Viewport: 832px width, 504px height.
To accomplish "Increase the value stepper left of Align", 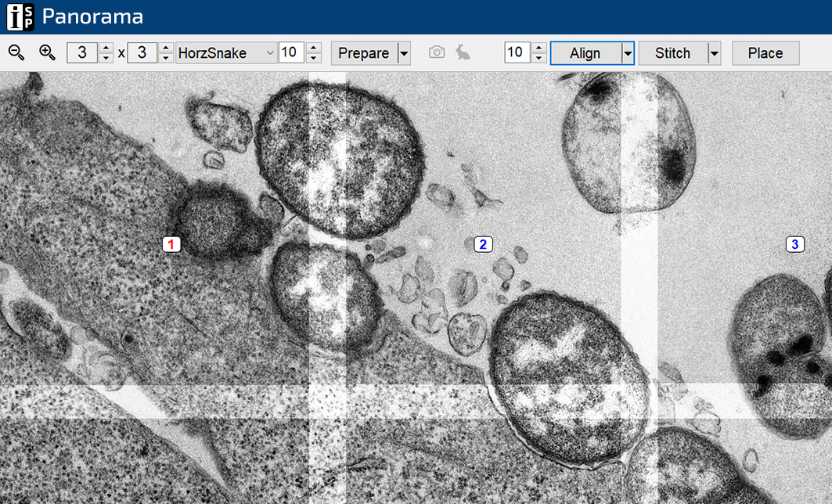I will pos(538,48).
